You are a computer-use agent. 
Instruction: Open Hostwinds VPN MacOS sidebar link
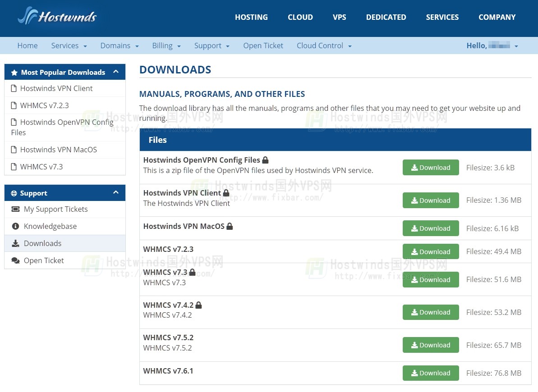tap(65, 150)
